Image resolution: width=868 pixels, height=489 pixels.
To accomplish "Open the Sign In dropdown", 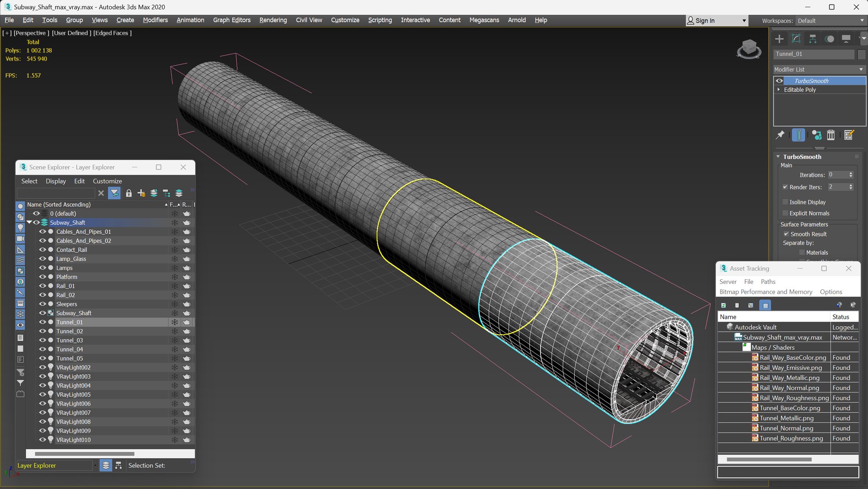I will [x=716, y=21].
